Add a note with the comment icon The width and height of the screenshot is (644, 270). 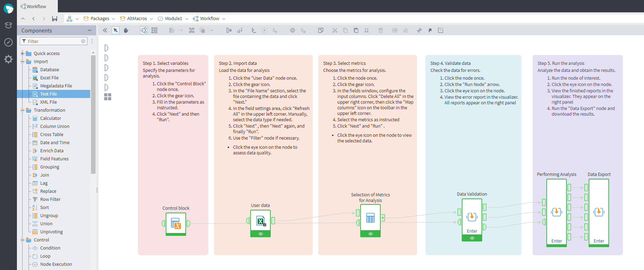coord(320,31)
